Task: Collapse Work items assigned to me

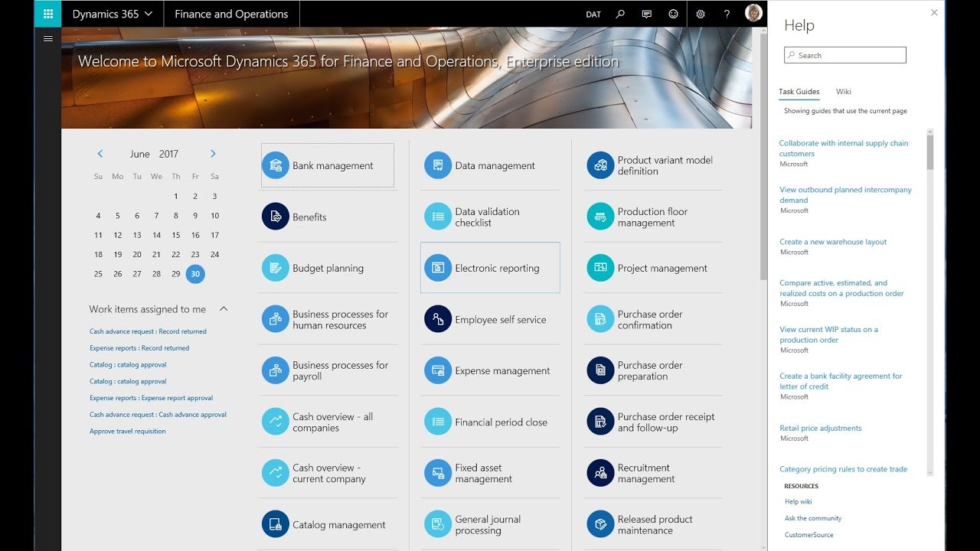Action: pyautogui.click(x=224, y=309)
